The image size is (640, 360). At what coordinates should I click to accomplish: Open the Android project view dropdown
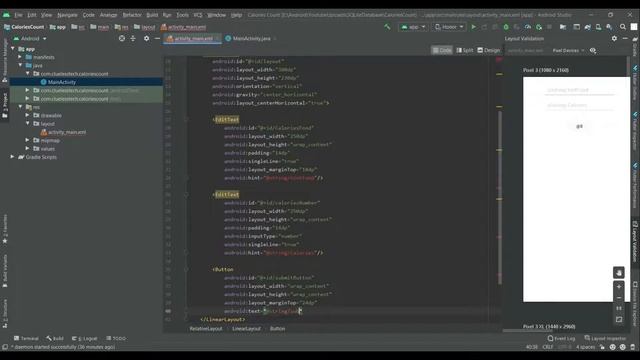pos(30,38)
